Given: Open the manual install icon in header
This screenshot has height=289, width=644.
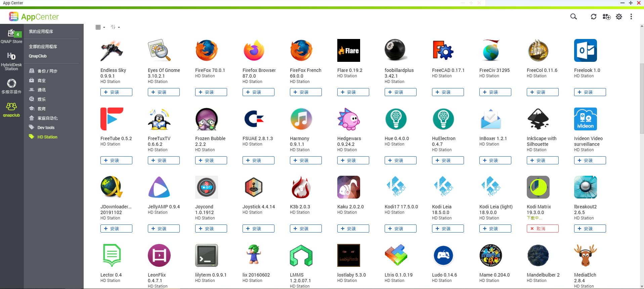Looking at the screenshot, I should coord(606,16).
